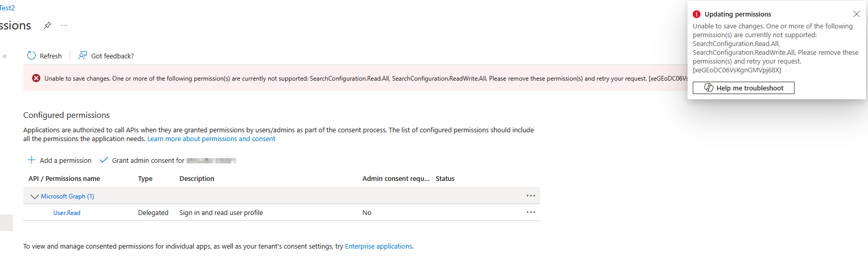Click the Help me troubleshoot button
This screenshot has height=276, width=868.
click(743, 88)
